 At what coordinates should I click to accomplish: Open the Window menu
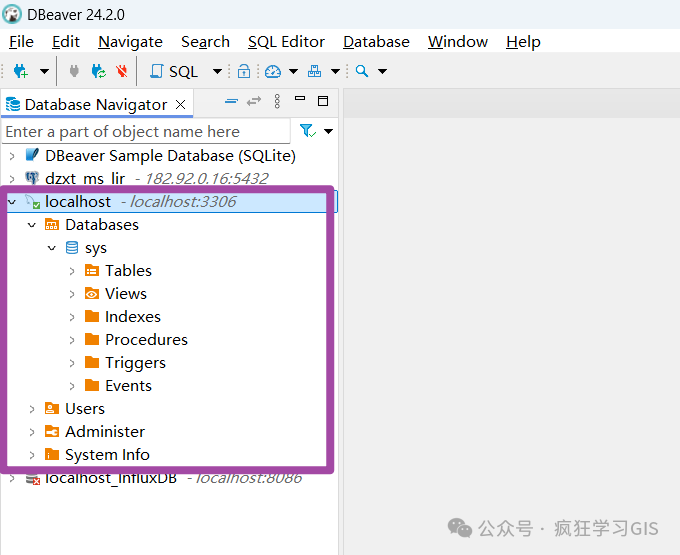(x=458, y=42)
